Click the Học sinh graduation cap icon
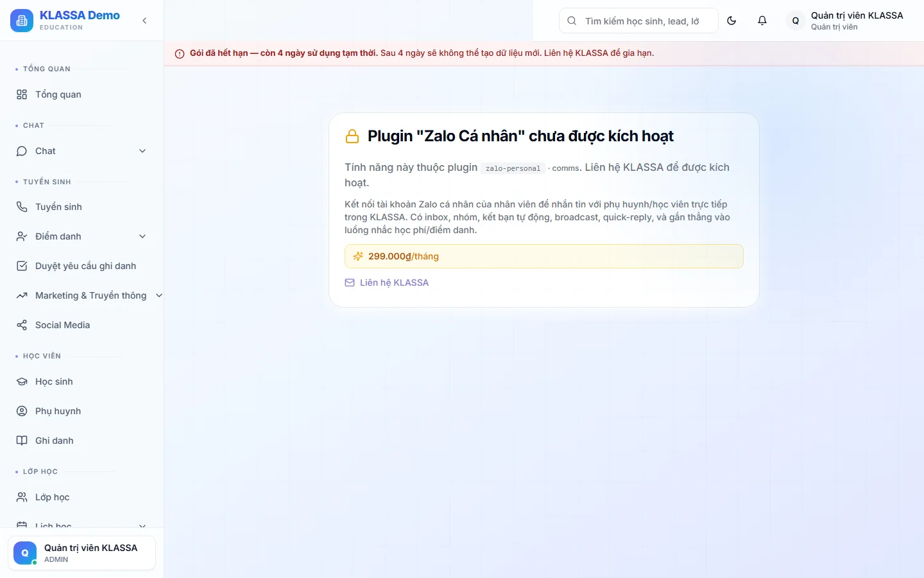Image resolution: width=924 pixels, height=578 pixels. pyautogui.click(x=22, y=381)
